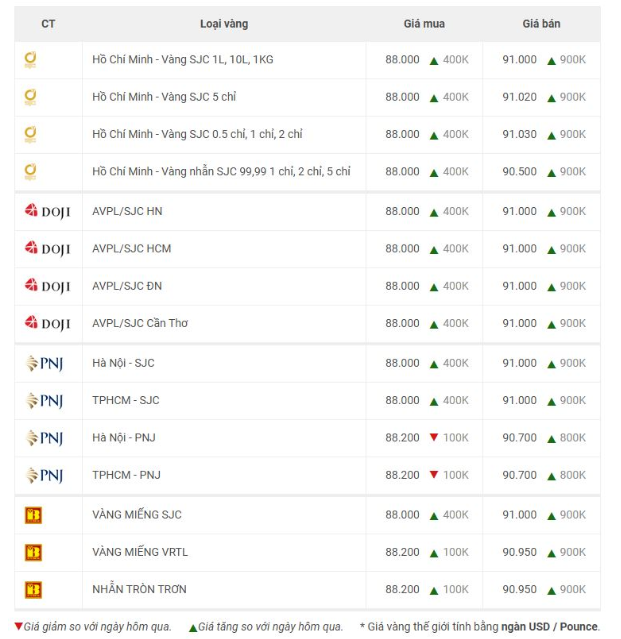The height and width of the screenshot is (639, 621).
Task: Click the CT column header
Action: 48,24
